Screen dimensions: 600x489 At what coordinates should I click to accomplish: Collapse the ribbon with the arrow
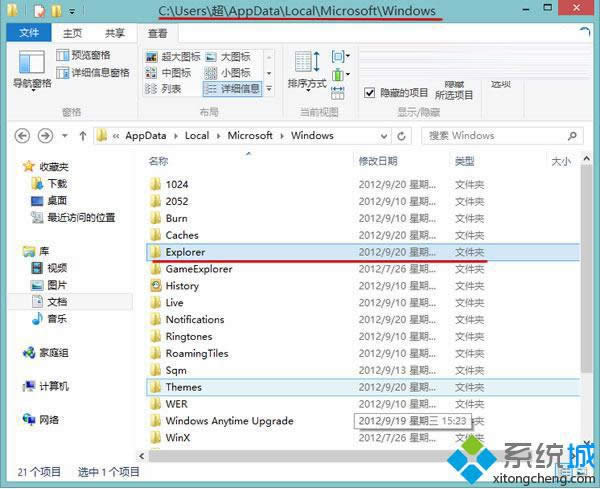tap(585, 32)
